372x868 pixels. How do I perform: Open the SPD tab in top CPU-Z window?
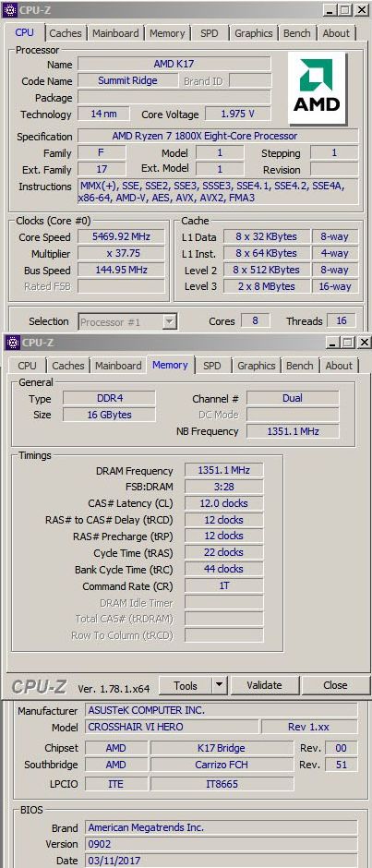point(210,33)
